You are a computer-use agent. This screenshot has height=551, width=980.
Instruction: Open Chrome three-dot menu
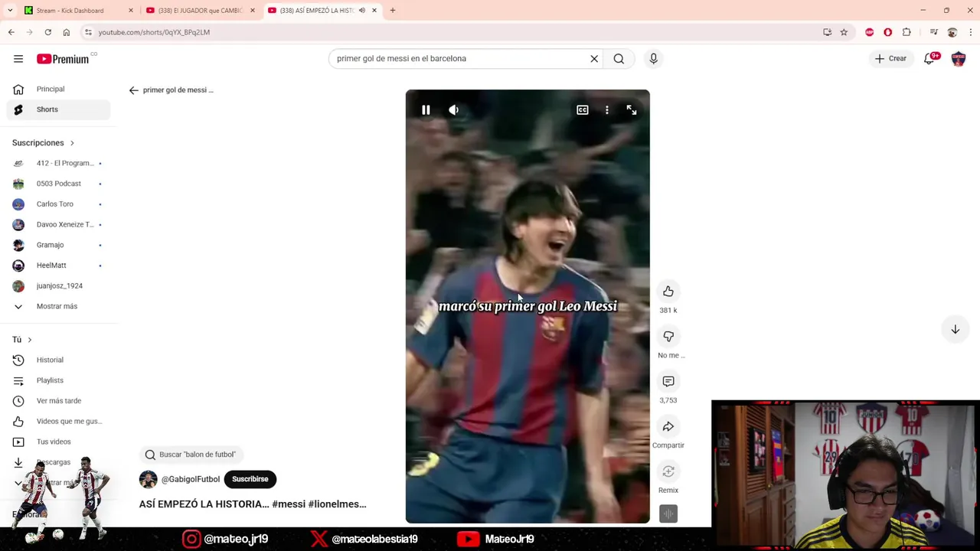[x=971, y=32]
